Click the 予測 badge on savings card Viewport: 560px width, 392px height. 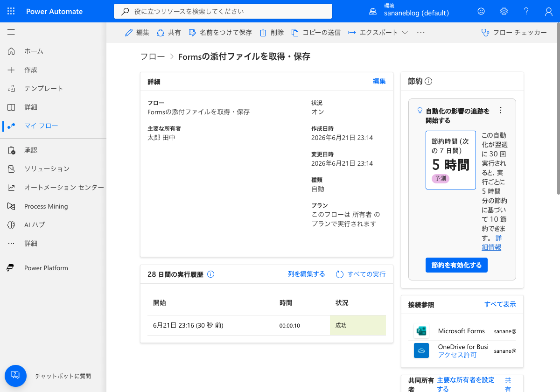click(x=441, y=179)
